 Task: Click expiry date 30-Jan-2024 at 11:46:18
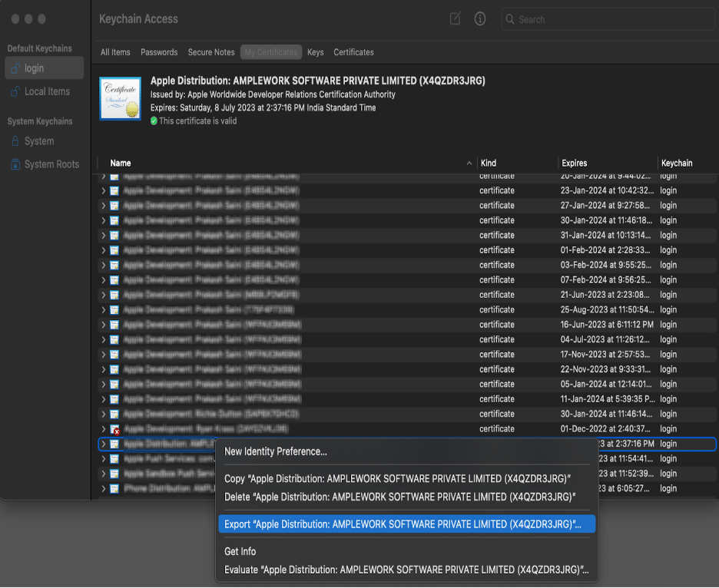tap(606, 220)
